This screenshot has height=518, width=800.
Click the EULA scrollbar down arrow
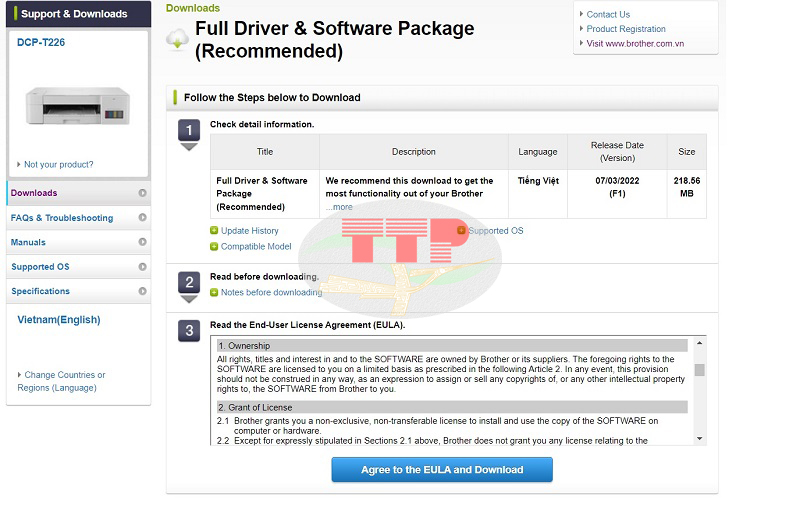pyautogui.click(x=699, y=438)
